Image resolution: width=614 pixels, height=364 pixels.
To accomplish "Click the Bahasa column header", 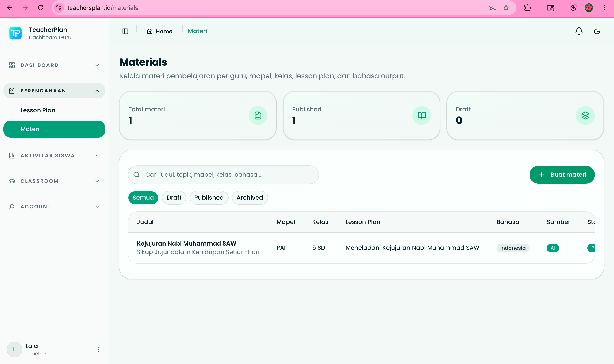I will (x=508, y=222).
